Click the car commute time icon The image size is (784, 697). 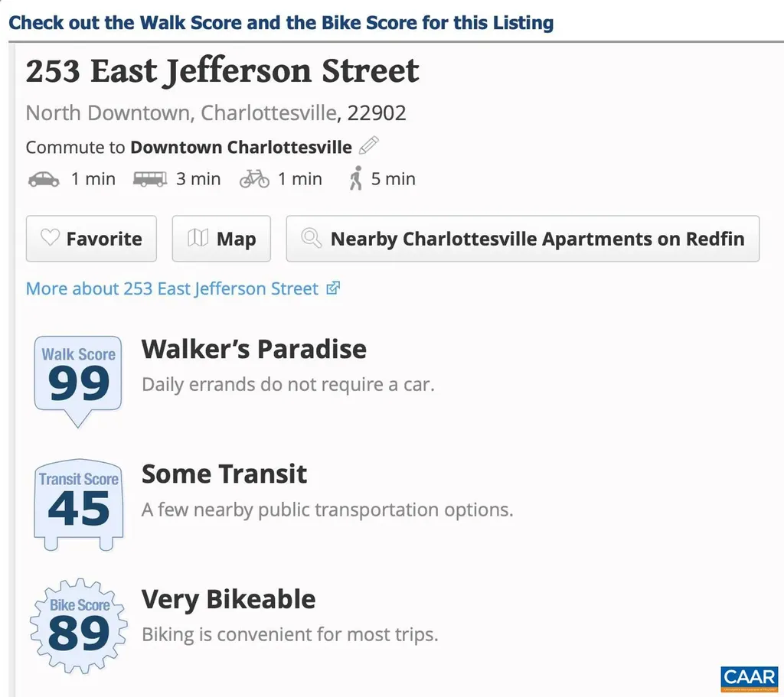(44, 178)
